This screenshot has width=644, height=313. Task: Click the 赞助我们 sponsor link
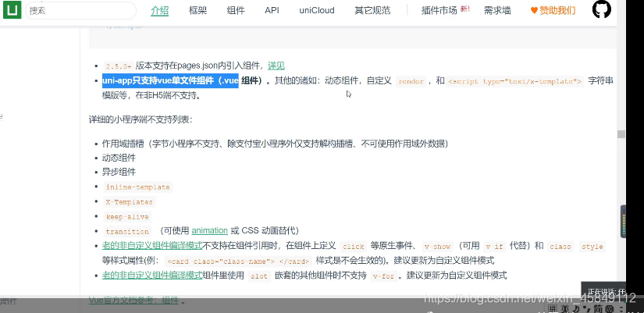click(553, 11)
